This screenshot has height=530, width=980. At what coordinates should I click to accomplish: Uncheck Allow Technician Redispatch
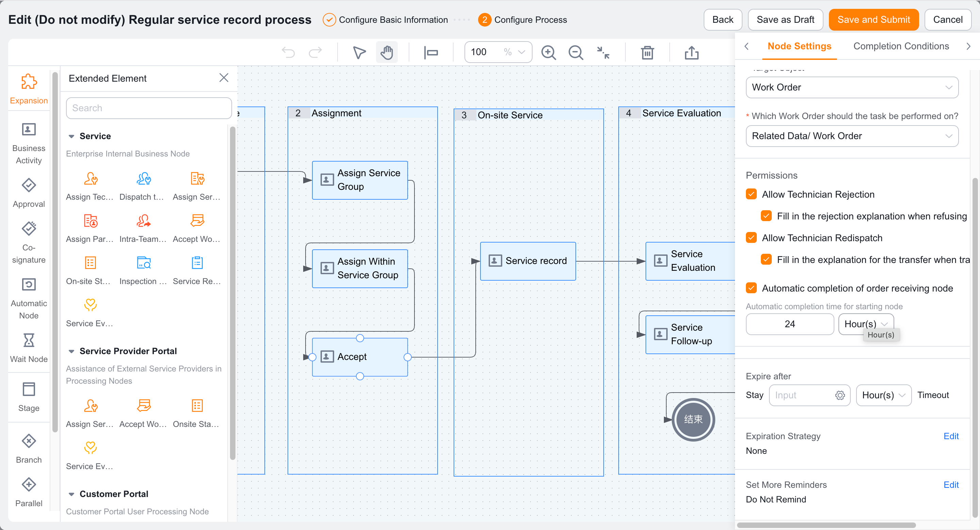751,238
